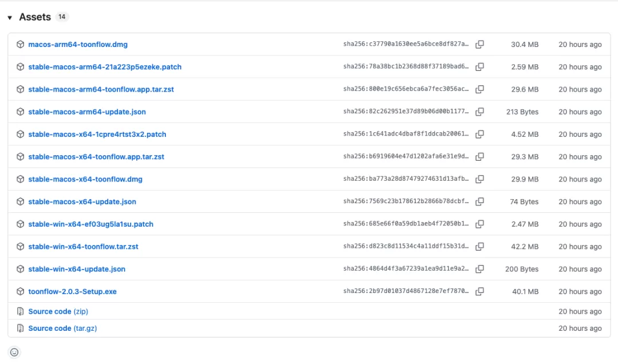Download stable-macos-arm64-update.json

click(x=87, y=112)
